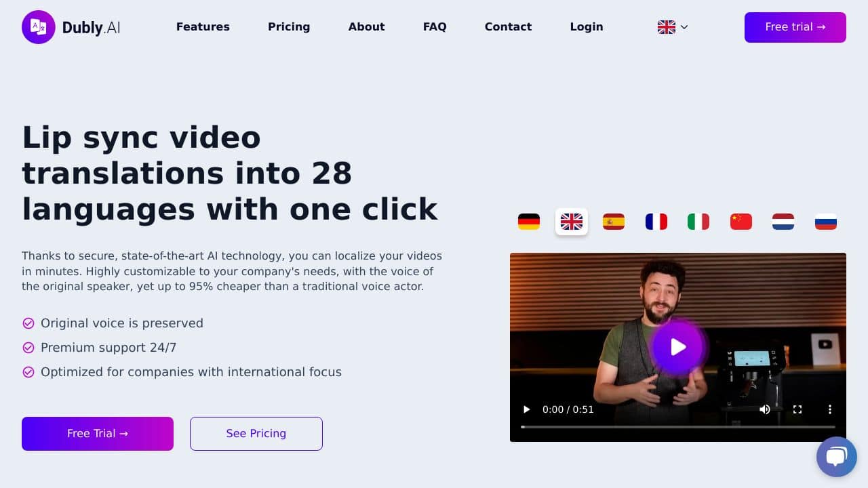Open the chat support bubble
The height and width of the screenshot is (488, 868).
pos(837,457)
